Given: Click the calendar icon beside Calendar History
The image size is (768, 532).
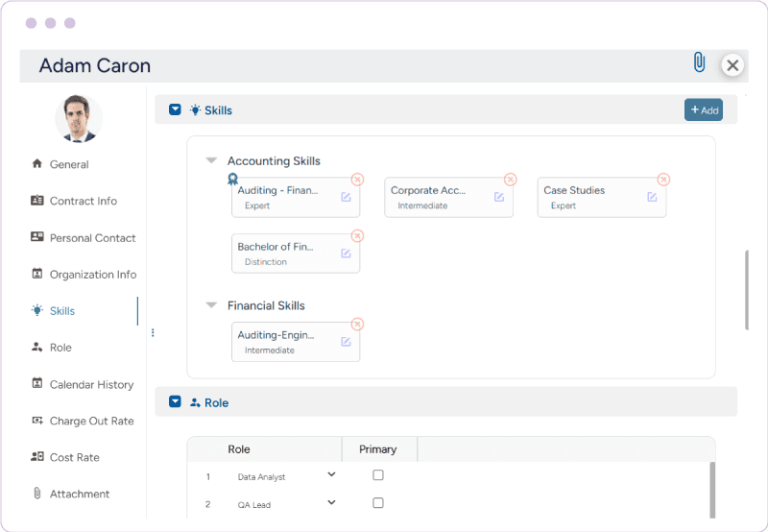Looking at the screenshot, I should pos(37,383).
